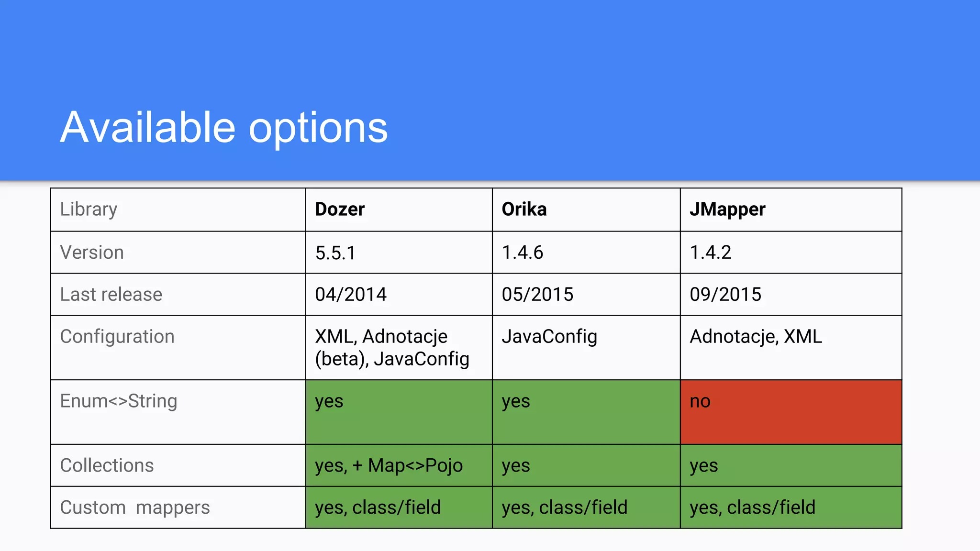The width and height of the screenshot is (980, 551).
Task: Select the 'Adnotacje, XML' cell
Action: (x=791, y=348)
